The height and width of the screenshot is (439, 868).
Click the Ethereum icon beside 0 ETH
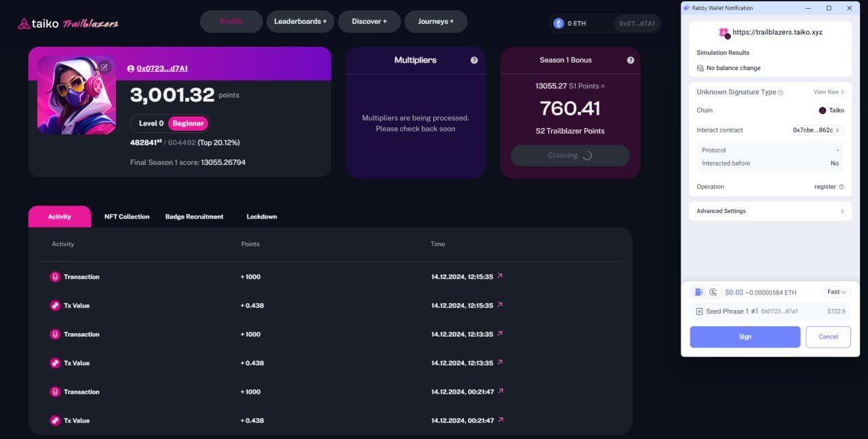click(559, 23)
